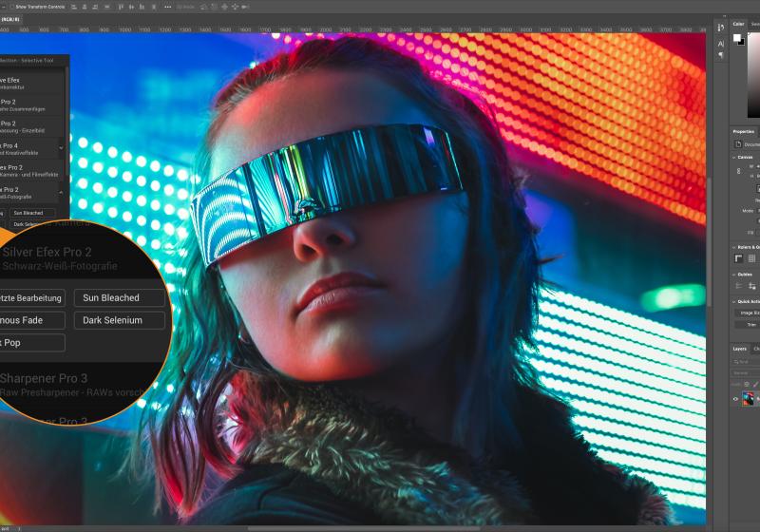760x532 pixels.
Task: Switch to the Layers panel tab
Action: 740,349
